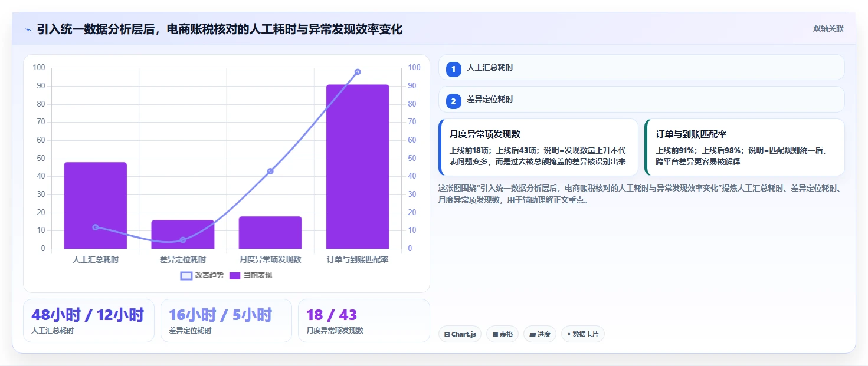Viewport: 868px width, 366px height.
Task: Click the chart title heading text
Action: click(x=220, y=29)
